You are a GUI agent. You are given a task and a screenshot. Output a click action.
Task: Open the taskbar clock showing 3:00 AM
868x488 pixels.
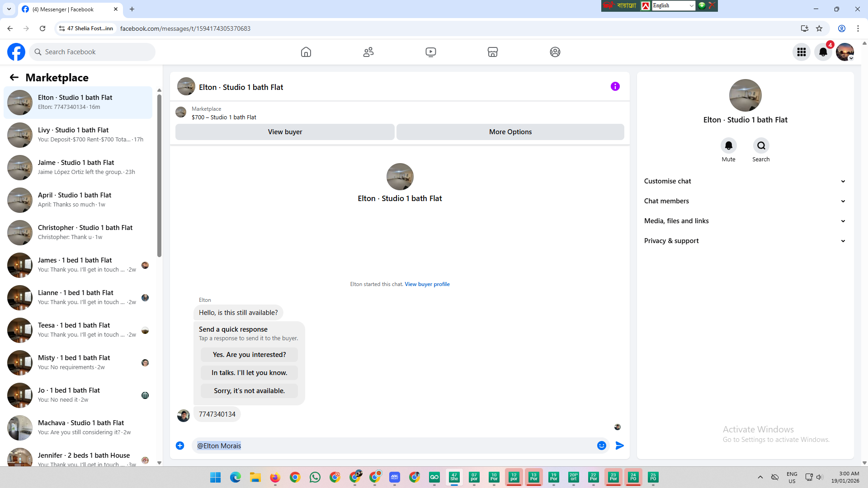[x=845, y=477]
